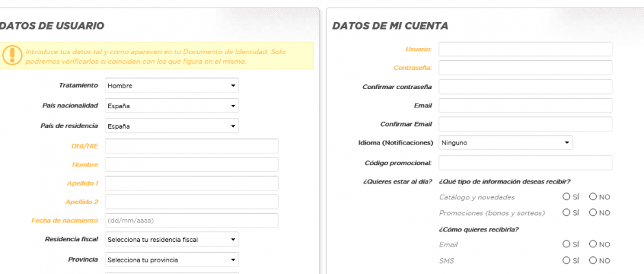Click the 'Introduce tus datos' notice text
644x274 pixels.
tap(156, 57)
